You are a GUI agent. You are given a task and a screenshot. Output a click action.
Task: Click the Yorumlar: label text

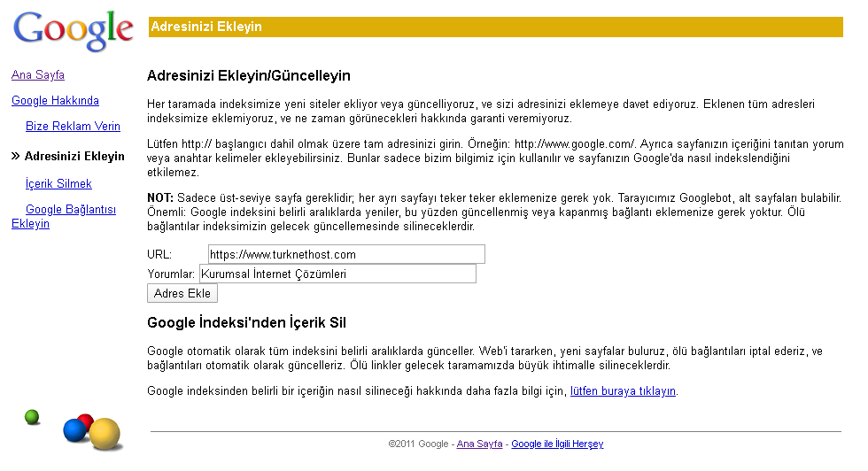(x=171, y=274)
